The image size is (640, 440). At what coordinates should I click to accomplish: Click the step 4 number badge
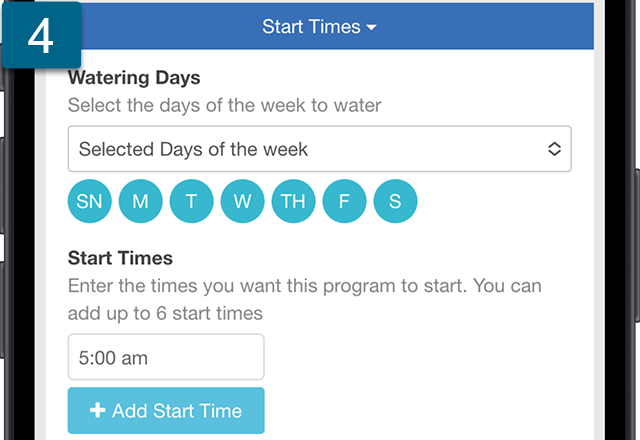click(x=41, y=35)
